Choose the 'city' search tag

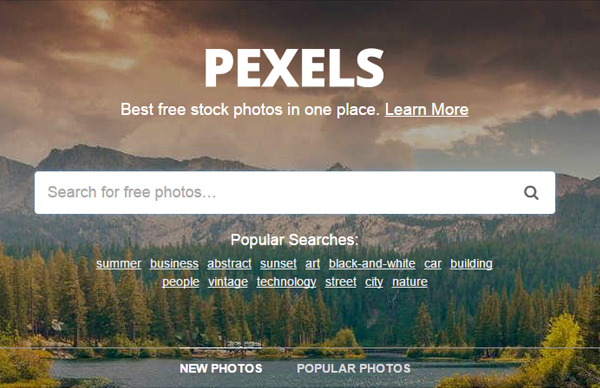click(374, 282)
